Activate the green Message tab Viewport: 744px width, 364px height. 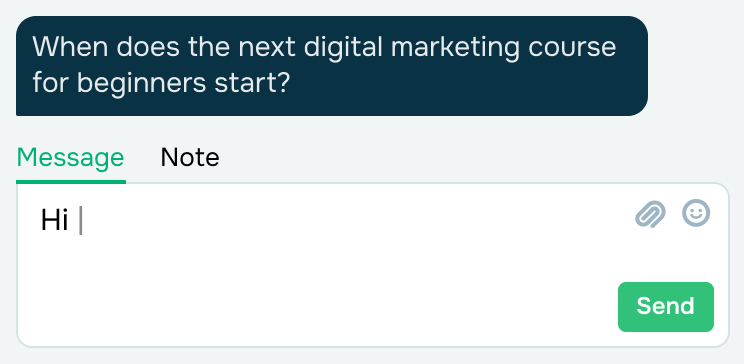point(71,158)
